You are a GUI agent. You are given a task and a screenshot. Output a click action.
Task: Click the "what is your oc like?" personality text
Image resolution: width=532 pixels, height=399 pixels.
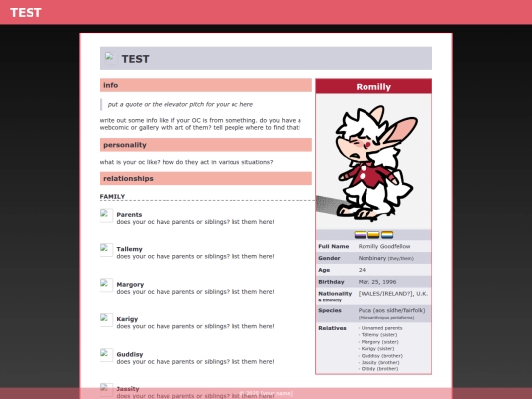[186, 162]
